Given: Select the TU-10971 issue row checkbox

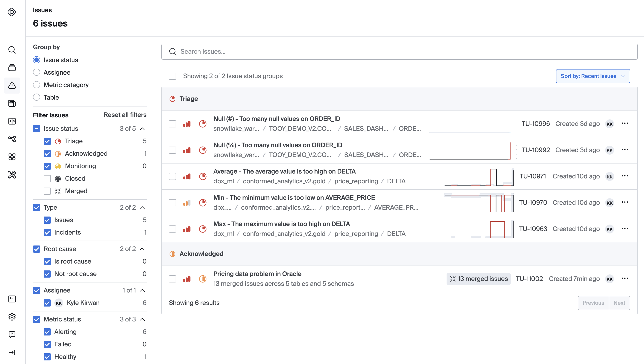Looking at the screenshot, I should point(172,176).
